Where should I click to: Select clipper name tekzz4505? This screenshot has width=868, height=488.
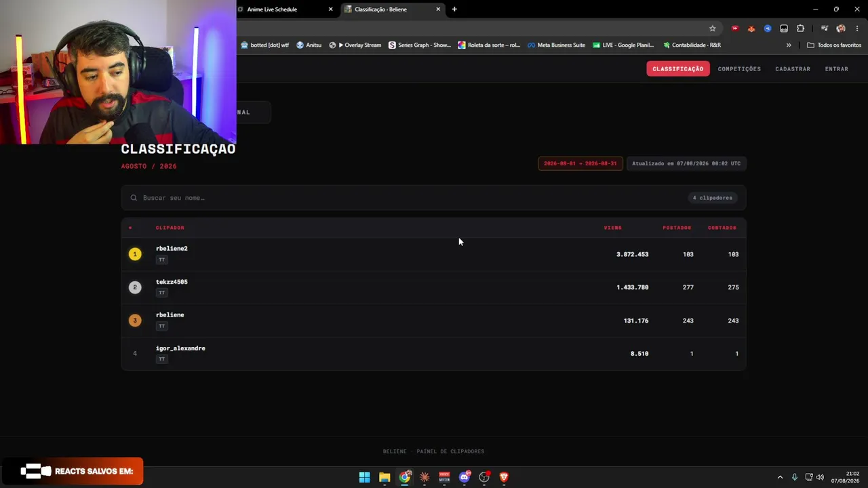pos(172,282)
